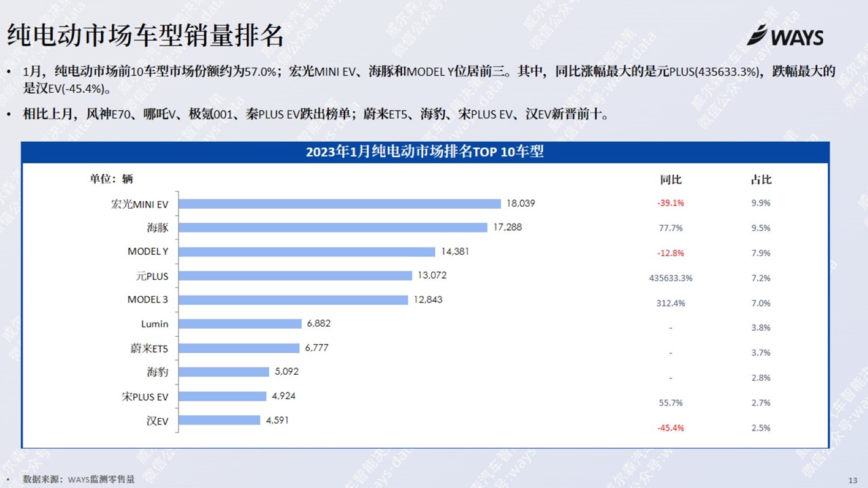Image resolution: width=868 pixels, height=488 pixels.
Task: Click the value 6,777
Action: point(317,348)
